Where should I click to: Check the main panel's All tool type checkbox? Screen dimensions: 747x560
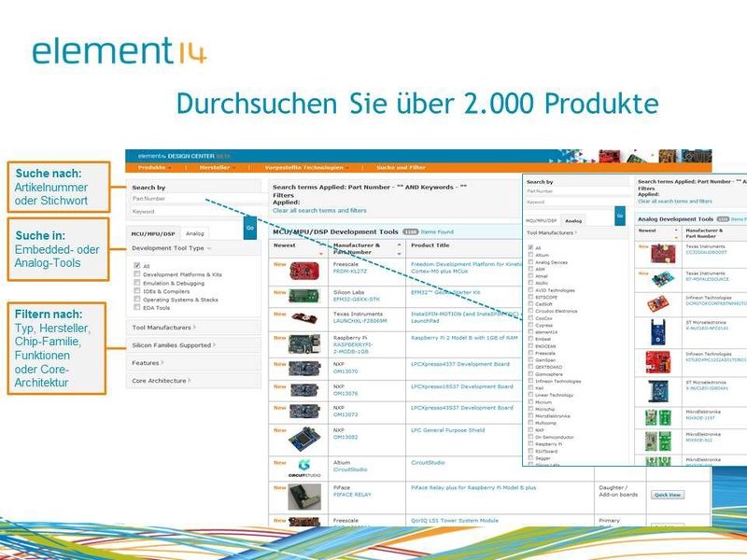click(137, 266)
